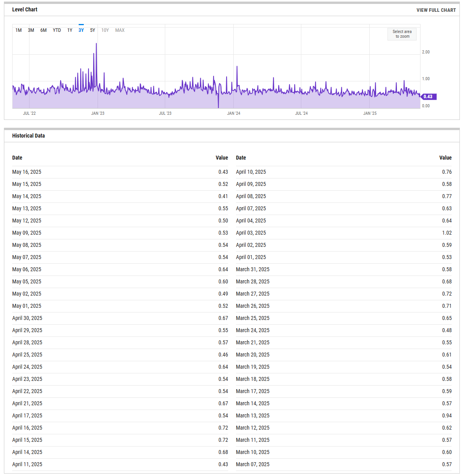
Task: Click value 0.61 for March 20, 2025
Action: tap(447, 355)
